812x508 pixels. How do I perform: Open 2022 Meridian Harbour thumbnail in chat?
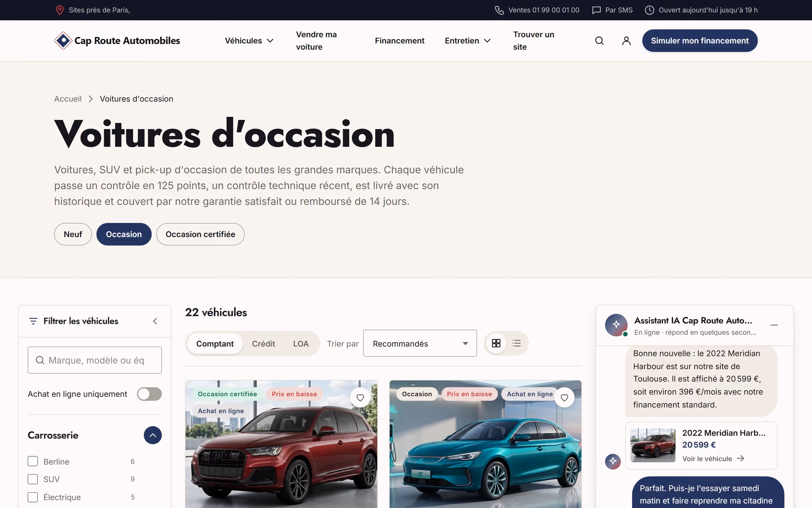click(653, 445)
